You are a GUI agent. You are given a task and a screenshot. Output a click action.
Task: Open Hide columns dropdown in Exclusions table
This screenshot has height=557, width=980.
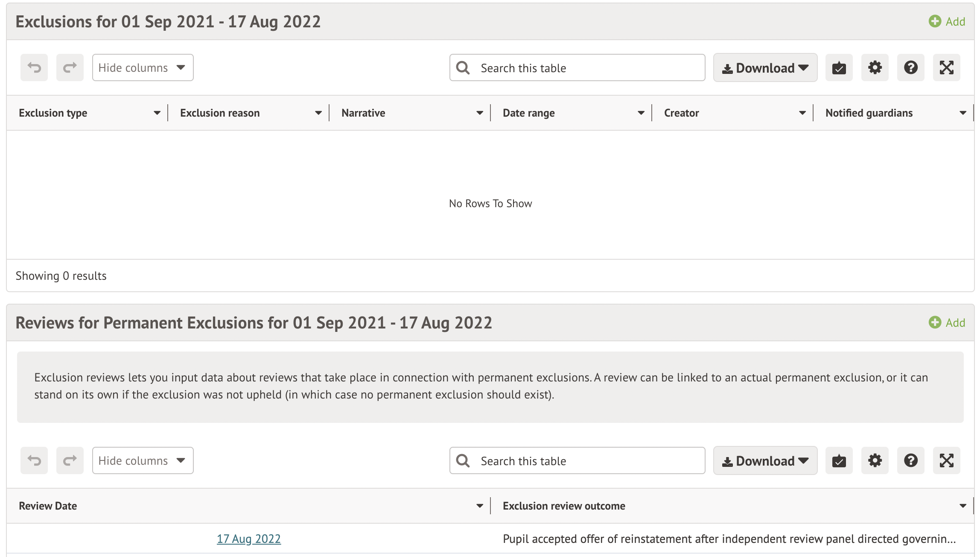(143, 67)
